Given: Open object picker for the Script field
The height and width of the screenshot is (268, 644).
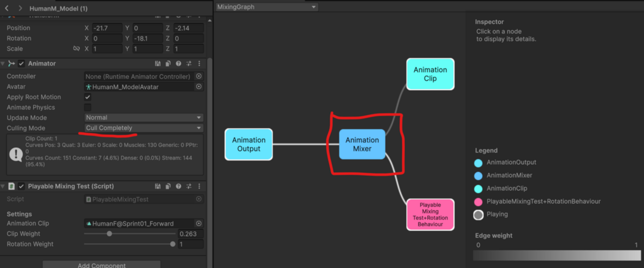Looking at the screenshot, I should (199, 199).
